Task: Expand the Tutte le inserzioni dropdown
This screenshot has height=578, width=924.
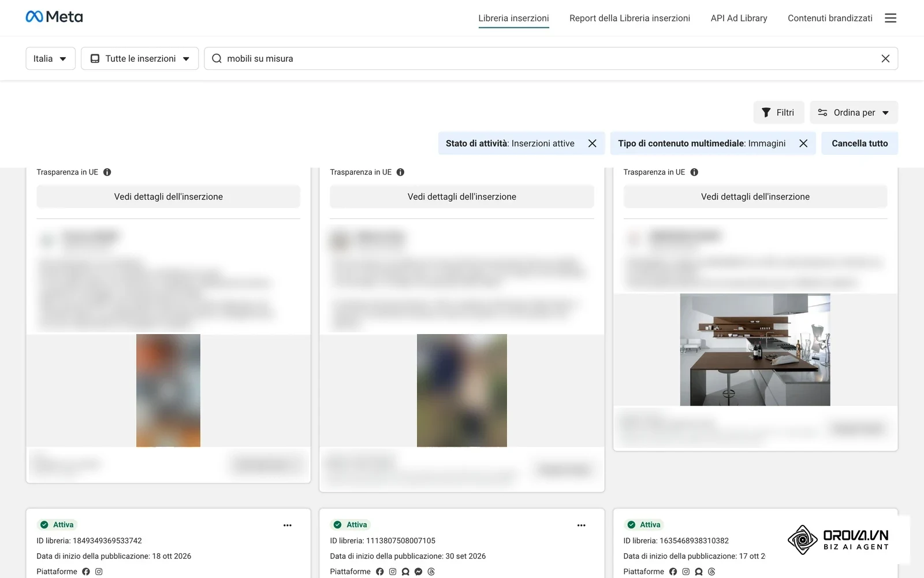Action: click(x=140, y=58)
